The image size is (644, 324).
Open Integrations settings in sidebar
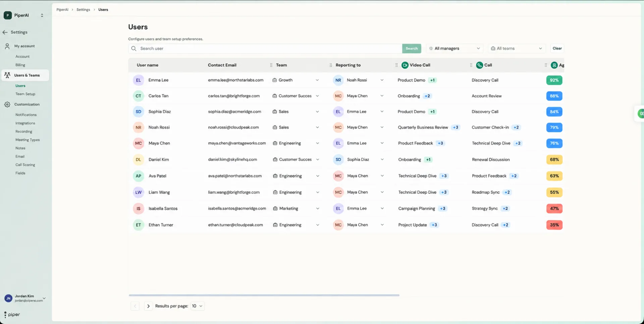pyautogui.click(x=25, y=123)
